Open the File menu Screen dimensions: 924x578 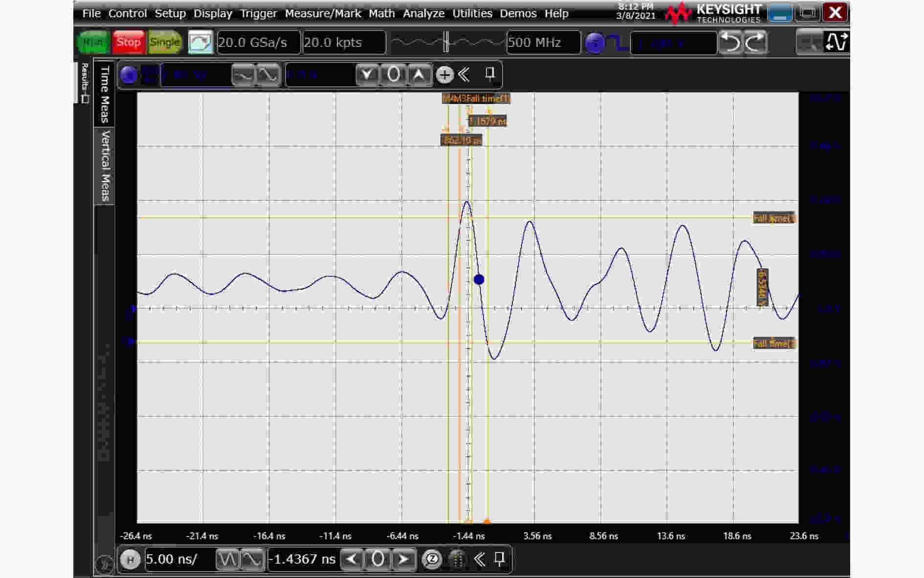(x=91, y=13)
